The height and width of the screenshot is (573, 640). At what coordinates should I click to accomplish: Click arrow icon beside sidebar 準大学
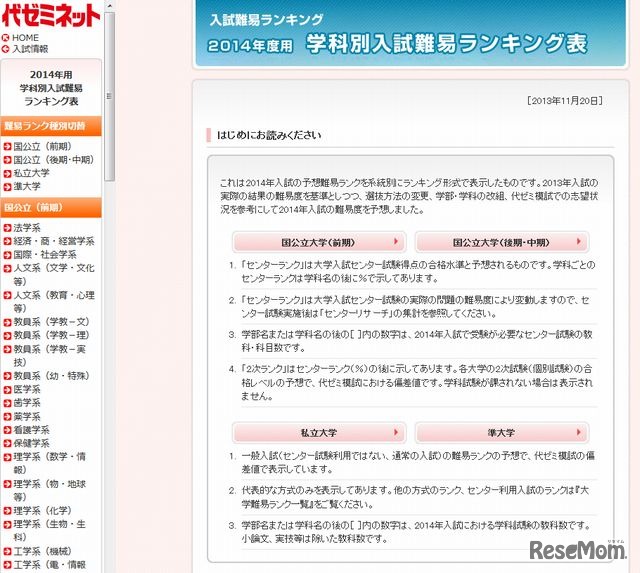(7, 187)
